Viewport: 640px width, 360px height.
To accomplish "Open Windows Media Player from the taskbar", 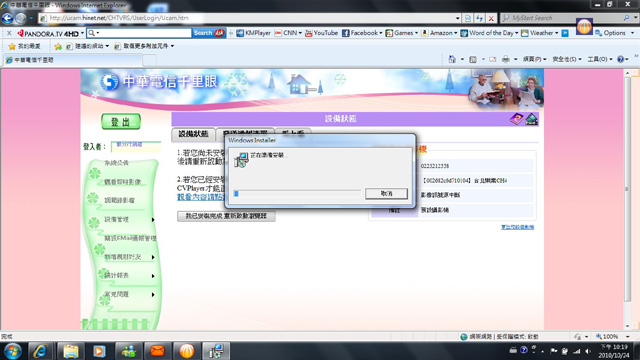I will [x=99, y=351].
